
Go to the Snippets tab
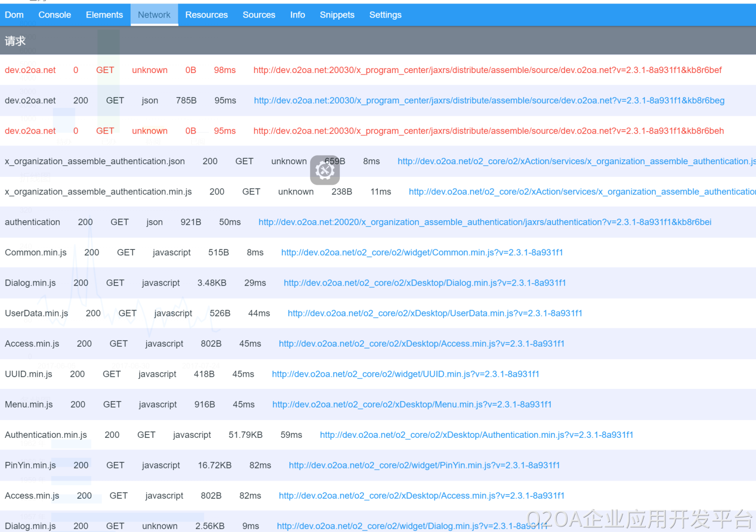pyautogui.click(x=337, y=15)
